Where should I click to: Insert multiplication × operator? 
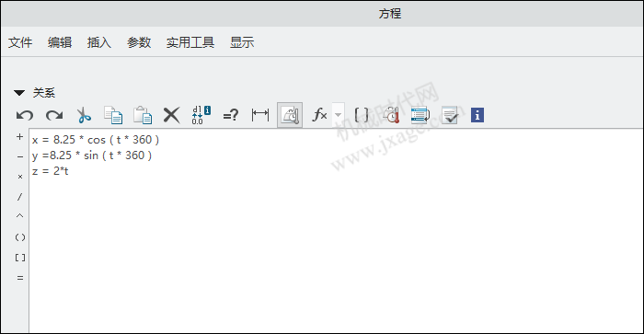(x=19, y=177)
